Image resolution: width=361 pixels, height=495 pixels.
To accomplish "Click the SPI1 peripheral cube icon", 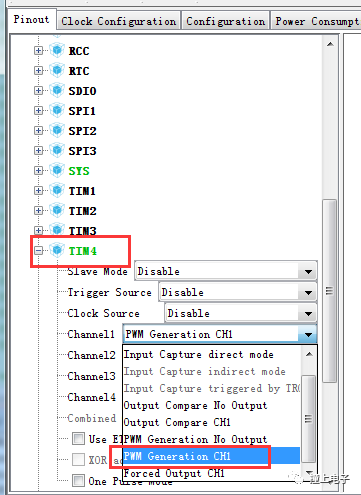I will click(57, 111).
